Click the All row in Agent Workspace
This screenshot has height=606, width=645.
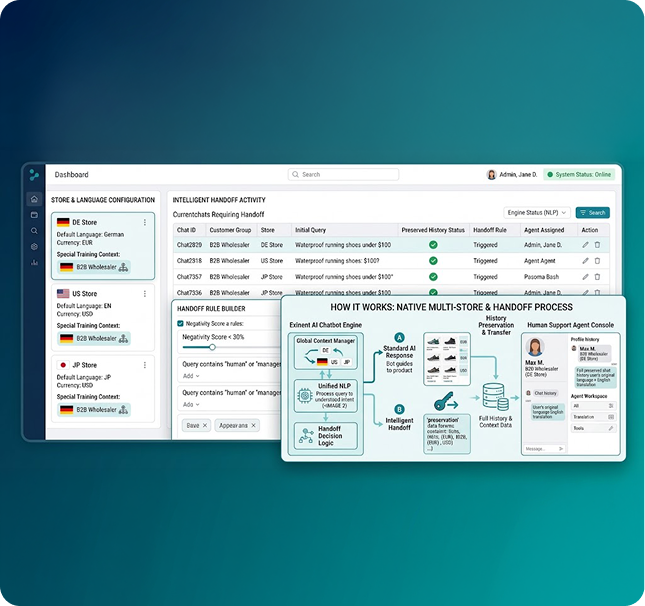tap(593, 406)
